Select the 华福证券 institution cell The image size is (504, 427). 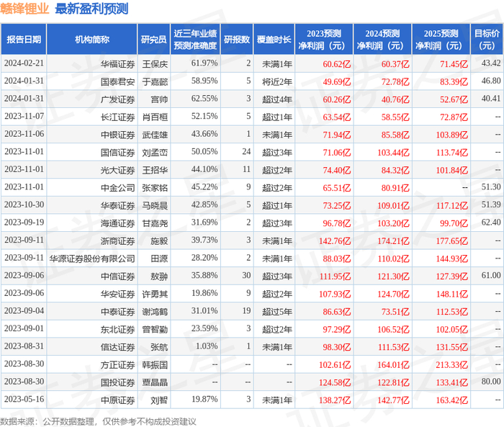point(117,64)
